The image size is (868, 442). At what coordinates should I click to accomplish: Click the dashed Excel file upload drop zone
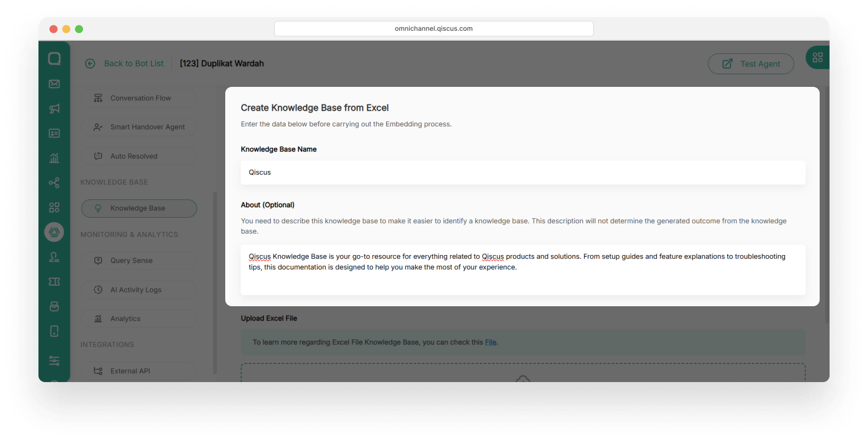coord(523,373)
